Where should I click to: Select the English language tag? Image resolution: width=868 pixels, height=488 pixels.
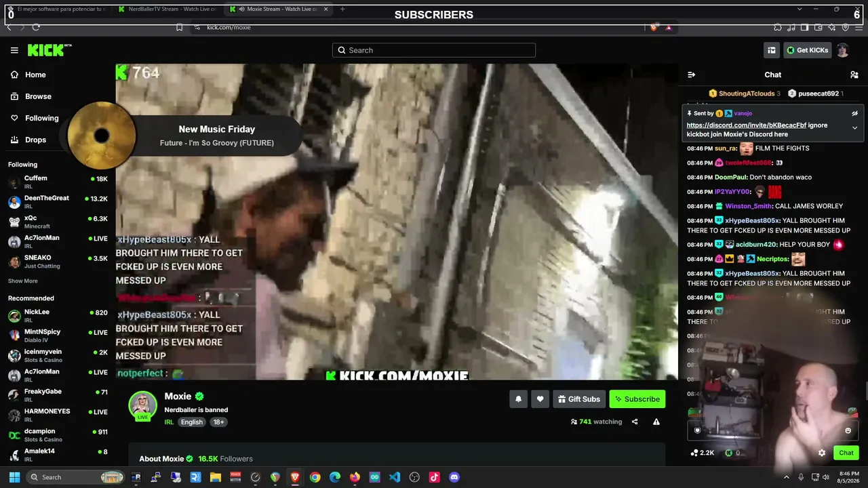pyautogui.click(x=191, y=422)
